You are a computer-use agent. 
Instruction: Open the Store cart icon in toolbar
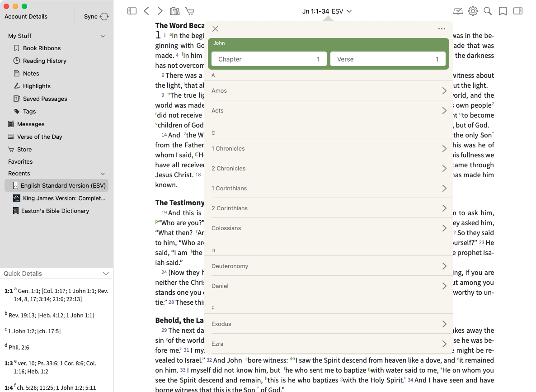[x=190, y=11]
